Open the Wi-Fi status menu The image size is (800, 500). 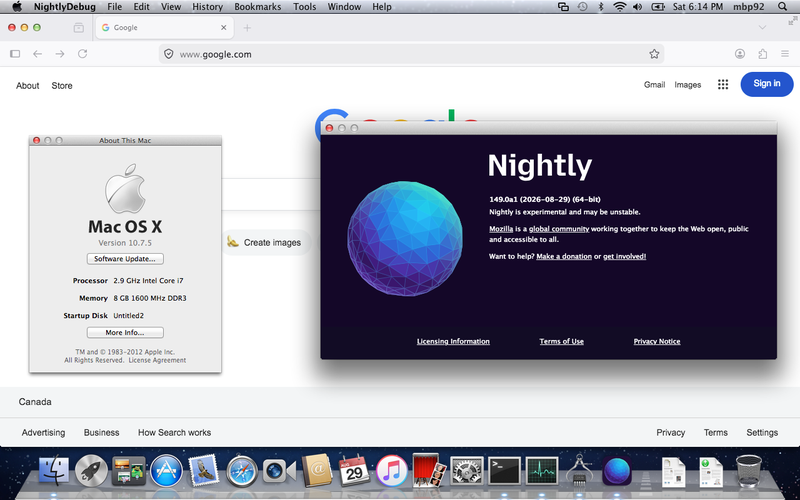619,7
